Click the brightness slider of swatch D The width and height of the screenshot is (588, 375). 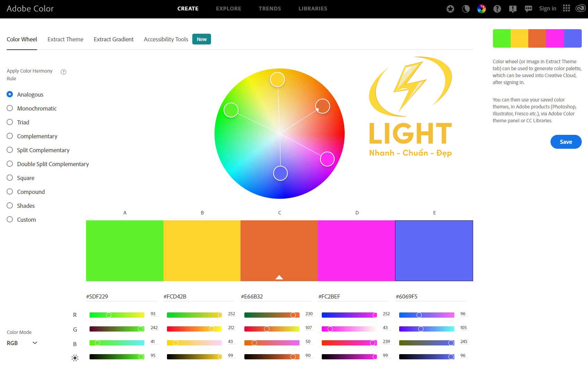pos(349,357)
